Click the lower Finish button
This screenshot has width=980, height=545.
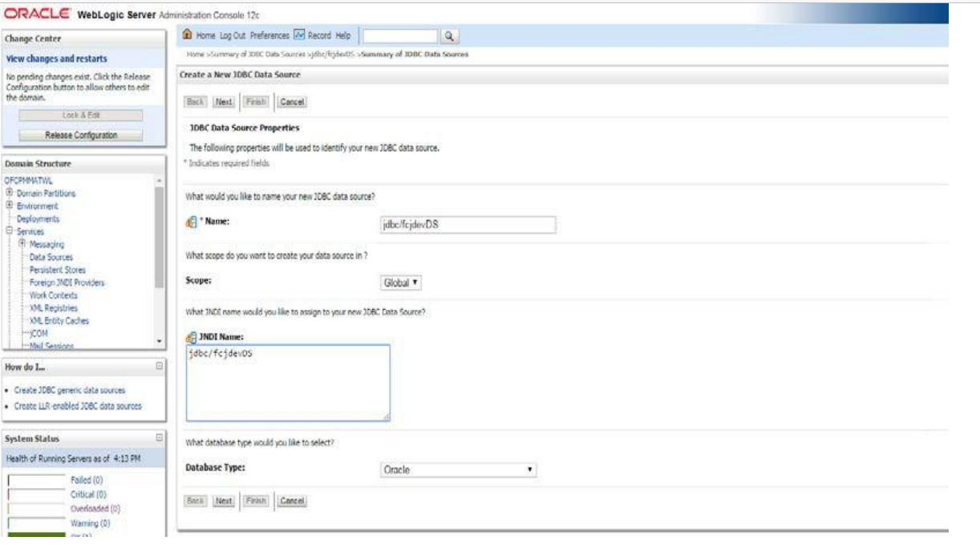tap(254, 501)
